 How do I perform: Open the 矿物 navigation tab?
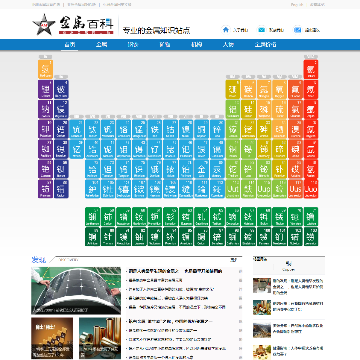[x=165, y=45]
